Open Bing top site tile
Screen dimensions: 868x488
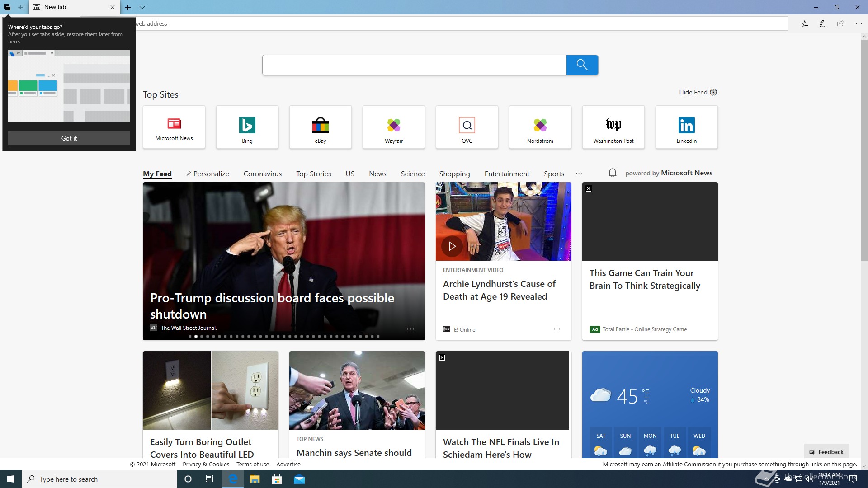(x=247, y=127)
